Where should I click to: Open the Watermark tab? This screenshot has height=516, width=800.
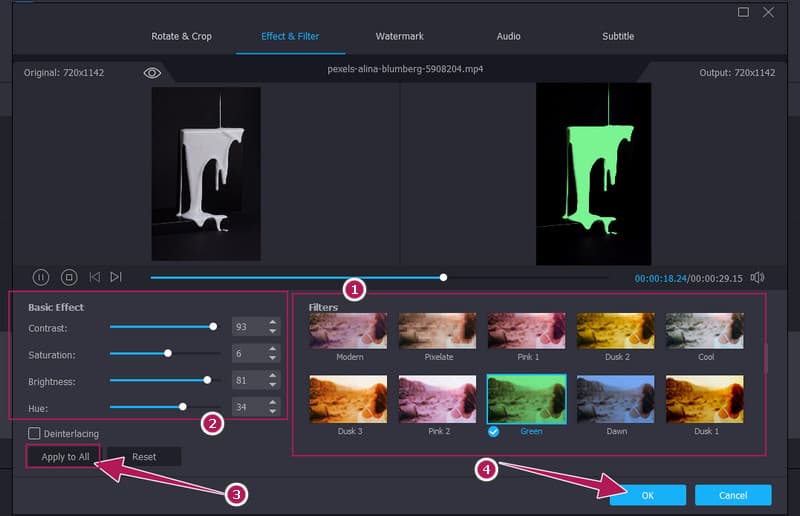pyautogui.click(x=399, y=36)
